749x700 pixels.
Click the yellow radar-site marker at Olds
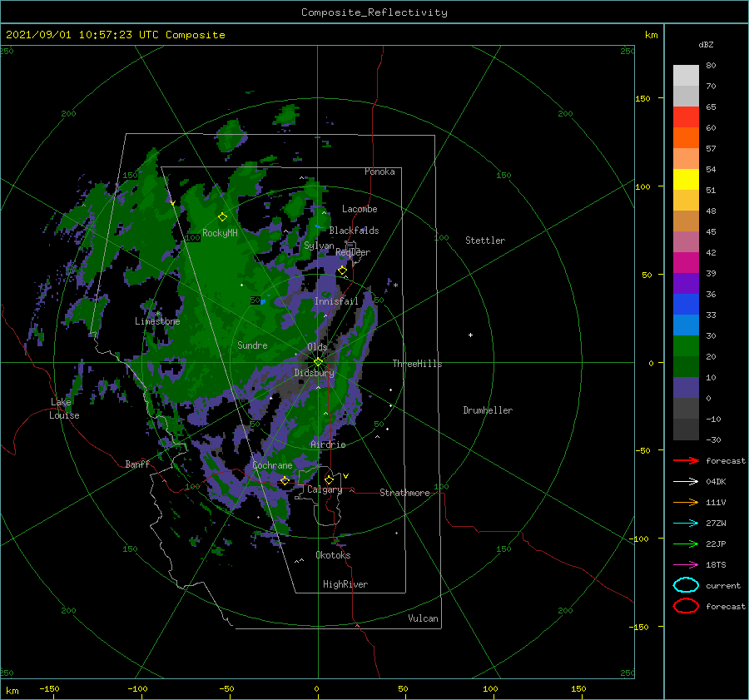click(318, 362)
